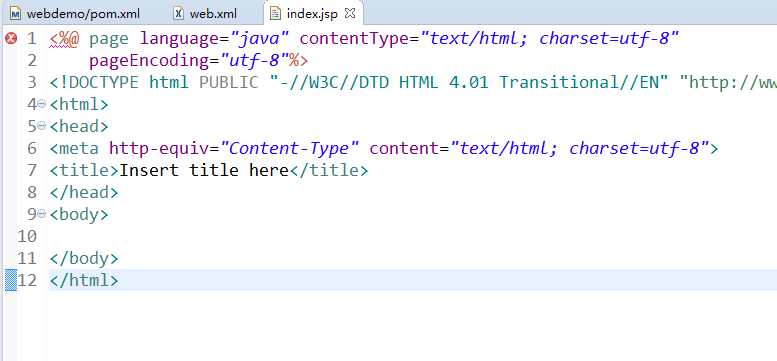Viewport: 777px width, 361px height.
Task: Collapse the body tag fold on line 9
Action: pos(42,214)
